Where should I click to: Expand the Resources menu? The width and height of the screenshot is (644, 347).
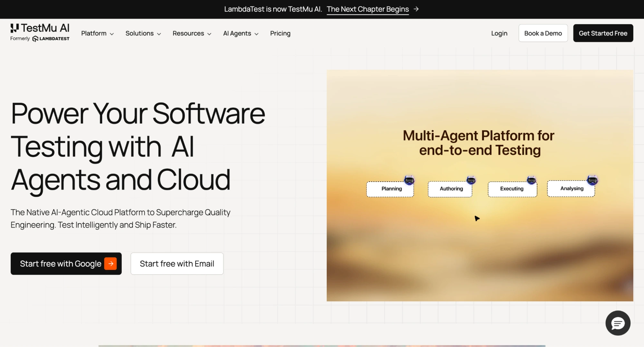192,33
